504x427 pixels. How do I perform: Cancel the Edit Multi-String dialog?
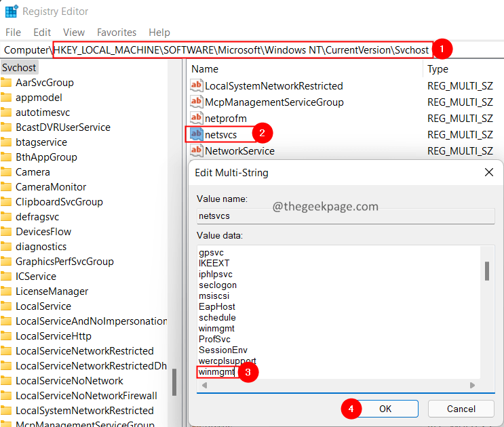pyautogui.click(x=461, y=409)
